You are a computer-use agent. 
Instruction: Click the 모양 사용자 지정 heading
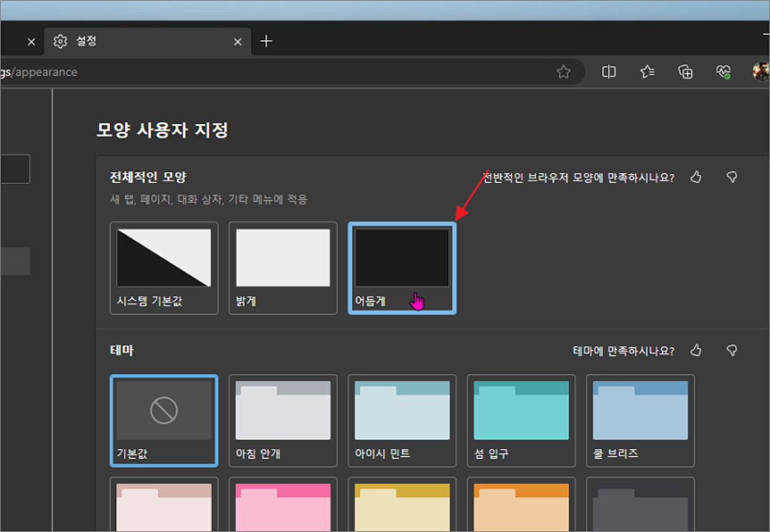click(163, 131)
